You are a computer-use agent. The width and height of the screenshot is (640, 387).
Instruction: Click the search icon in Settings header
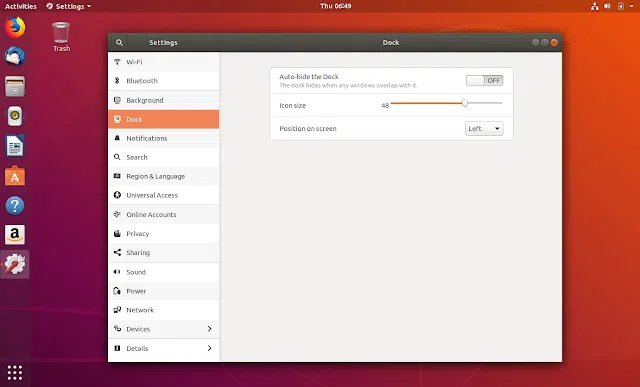click(x=119, y=42)
